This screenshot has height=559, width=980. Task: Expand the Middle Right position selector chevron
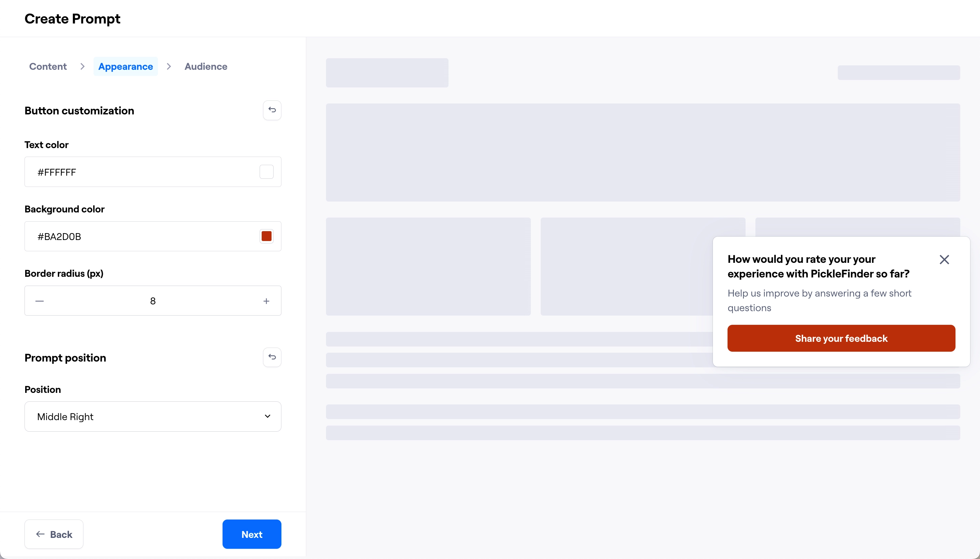coord(267,416)
